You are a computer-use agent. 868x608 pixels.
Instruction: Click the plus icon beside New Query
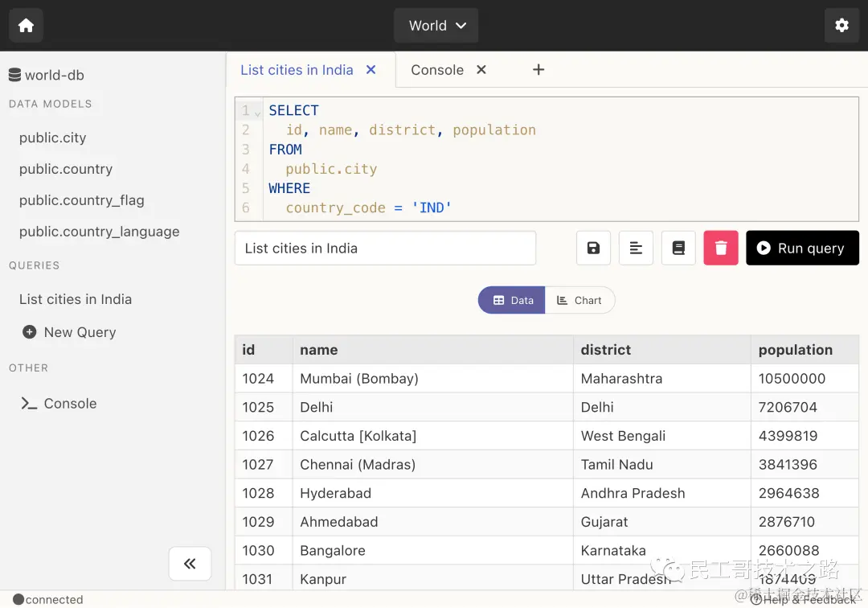pos(30,331)
